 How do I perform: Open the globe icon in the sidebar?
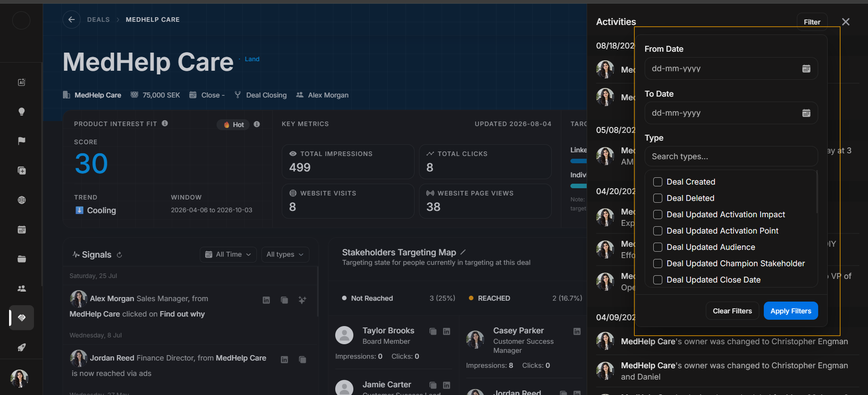tap(21, 200)
